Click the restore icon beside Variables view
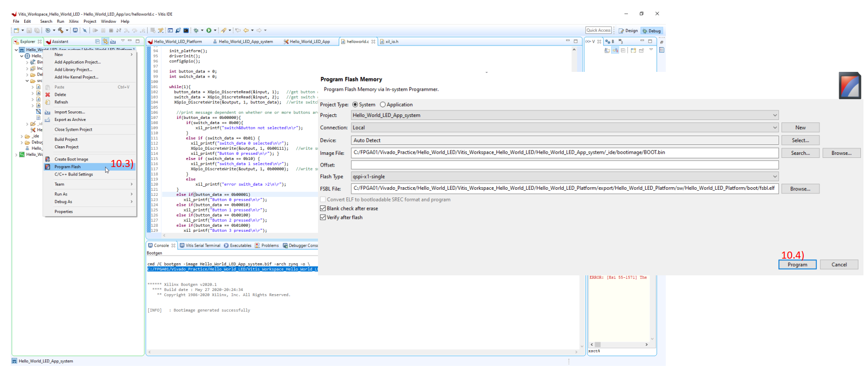Screen dimensions: 868x372 pos(662,42)
